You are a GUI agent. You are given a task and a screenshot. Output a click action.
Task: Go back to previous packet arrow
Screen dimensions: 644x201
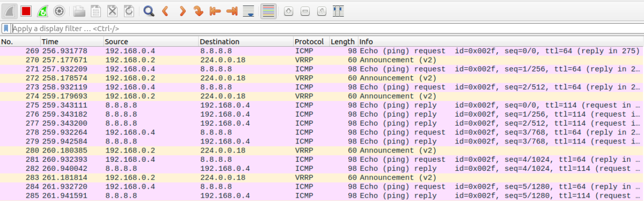tap(165, 10)
